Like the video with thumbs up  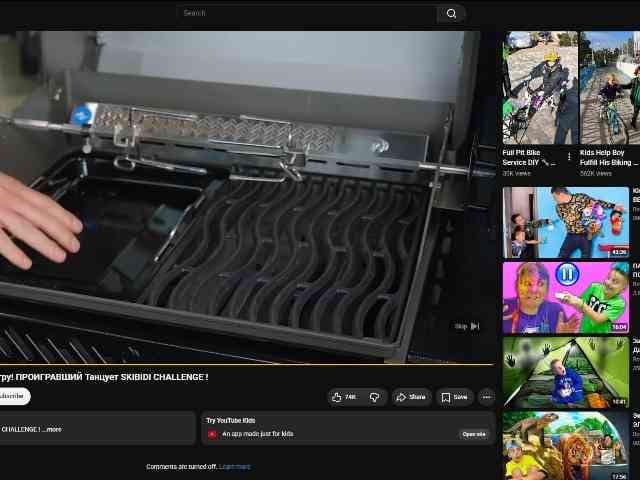point(344,397)
